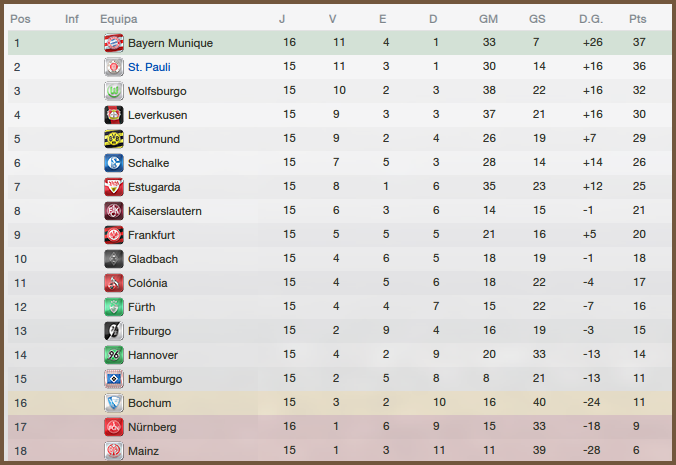Sort table by D.G. column header
The height and width of the screenshot is (465, 676).
pyautogui.click(x=590, y=19)
